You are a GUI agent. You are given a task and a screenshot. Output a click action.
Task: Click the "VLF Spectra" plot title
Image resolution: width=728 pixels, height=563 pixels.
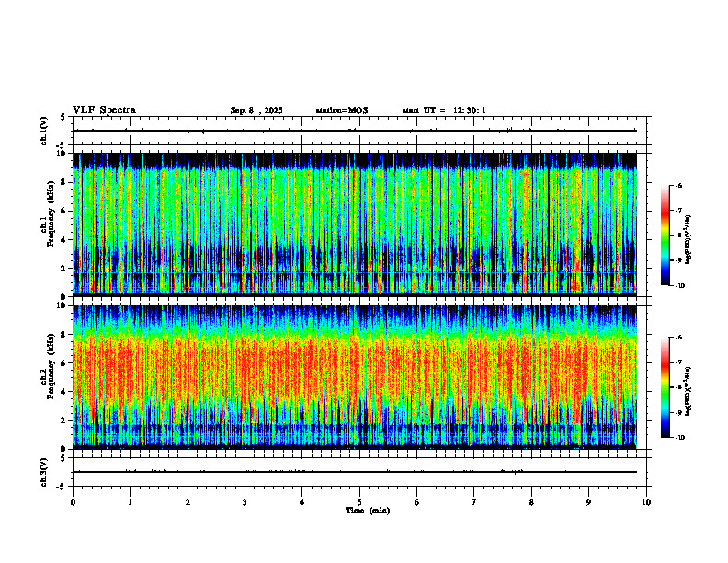104,110
